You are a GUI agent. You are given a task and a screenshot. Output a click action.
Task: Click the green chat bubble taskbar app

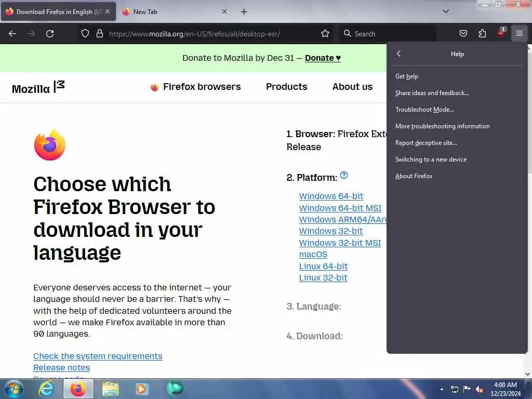(x=175, y=389)
